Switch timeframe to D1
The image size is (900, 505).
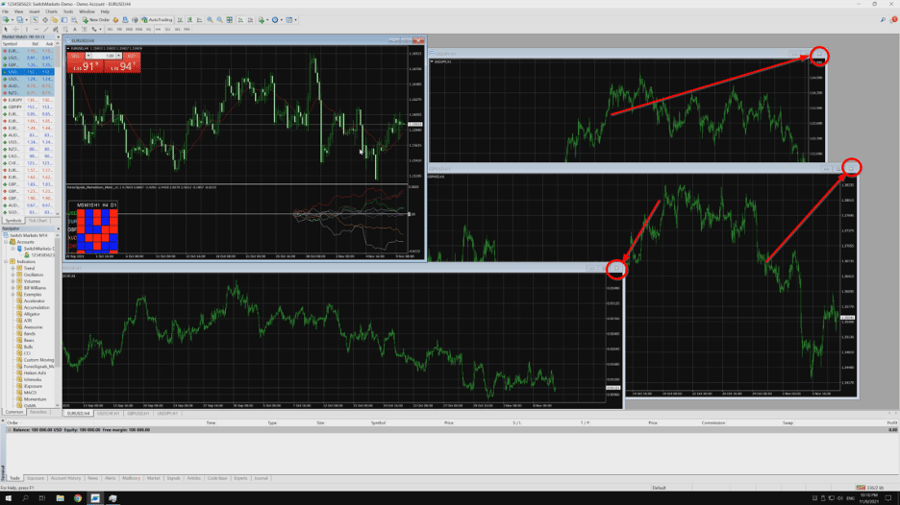coord(168,29)
